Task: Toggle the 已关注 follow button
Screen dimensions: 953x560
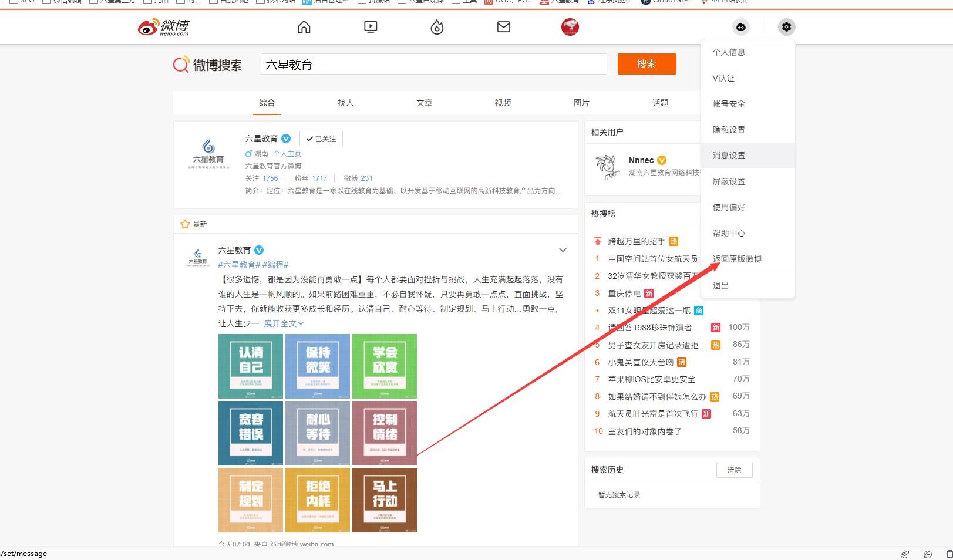Action: pos(321,139)
